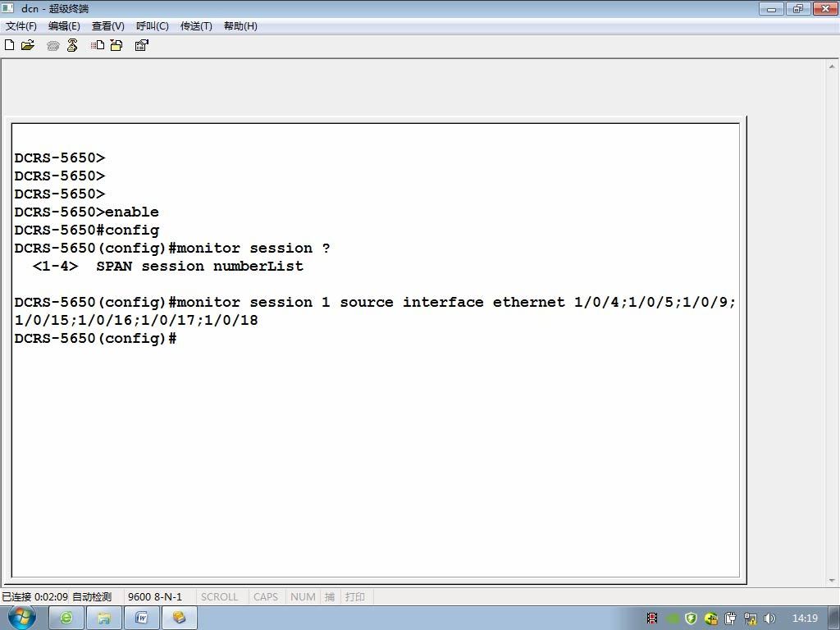Click the 打印 print status indicator
The height and width of the screenshot is (630, 840).
point(354,597)
